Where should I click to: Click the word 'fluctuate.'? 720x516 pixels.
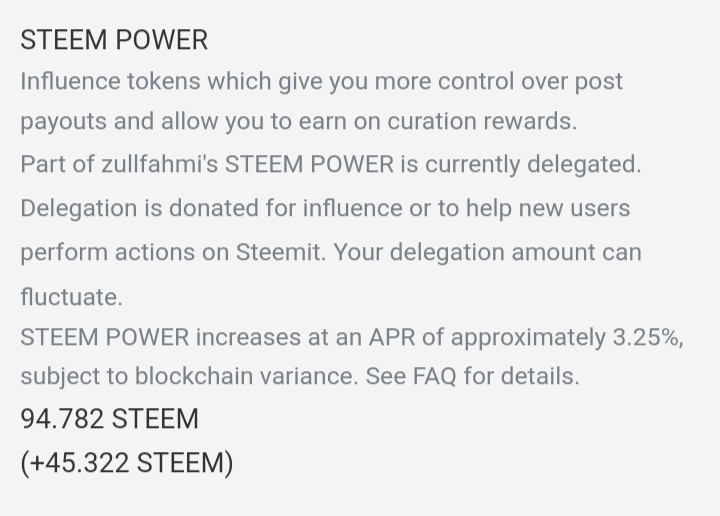coord(72,297)
